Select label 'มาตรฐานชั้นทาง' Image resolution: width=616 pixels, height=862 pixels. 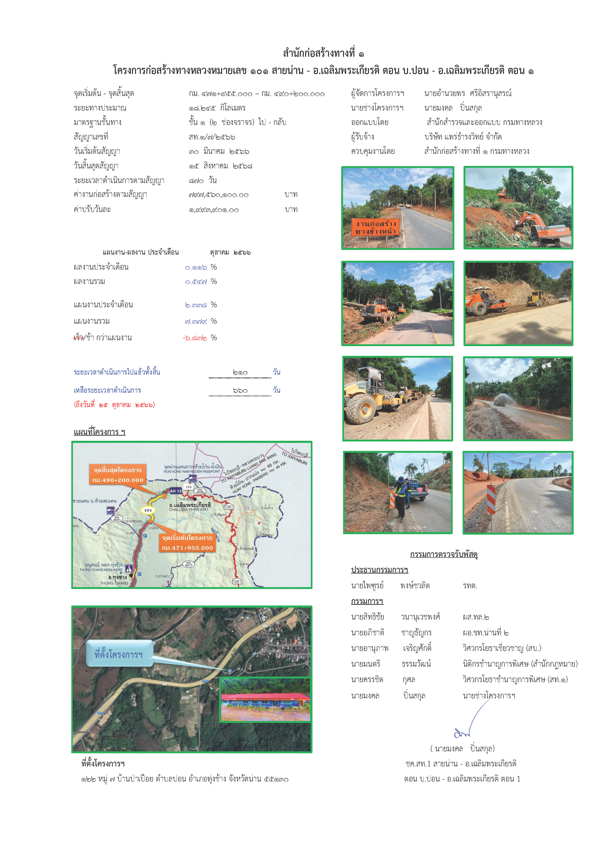click(x=97, y=122)
